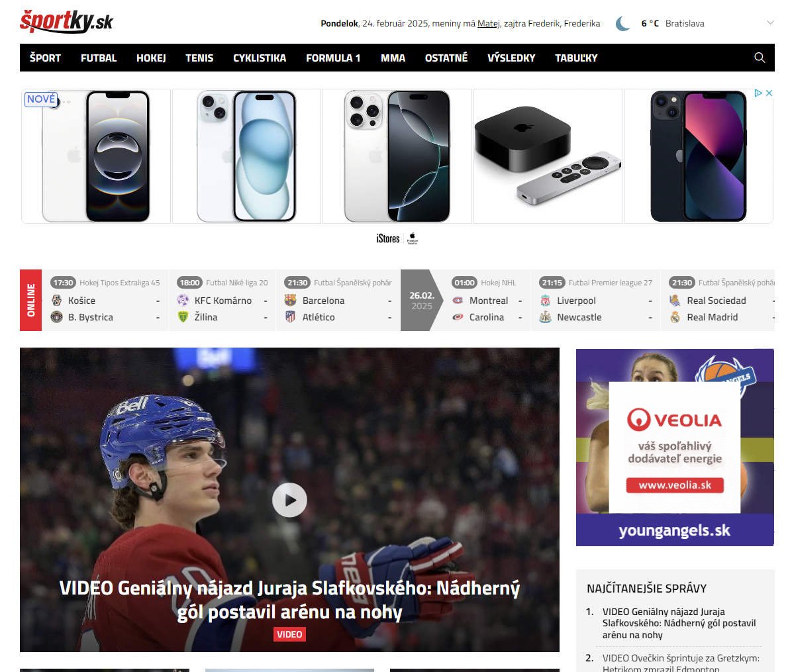The height and width of the screenshot is (672, 790).
Task: Open first most-read story about Slafkovský
Action: tap(679, 623)
